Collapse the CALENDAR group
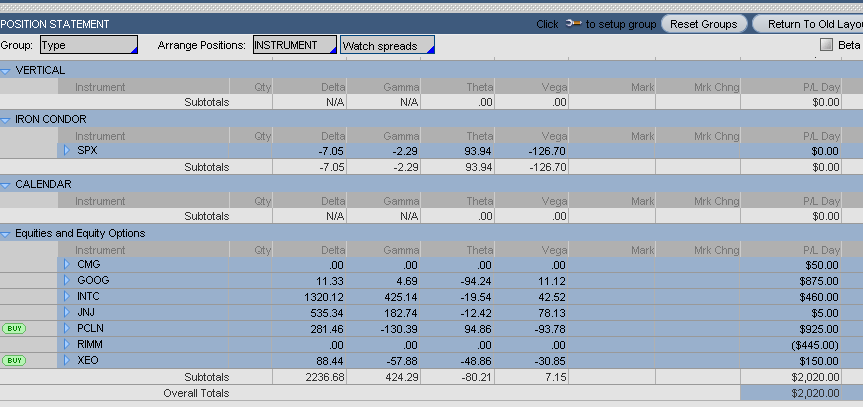This screenshot has width=863, height=407. point(6,184)
